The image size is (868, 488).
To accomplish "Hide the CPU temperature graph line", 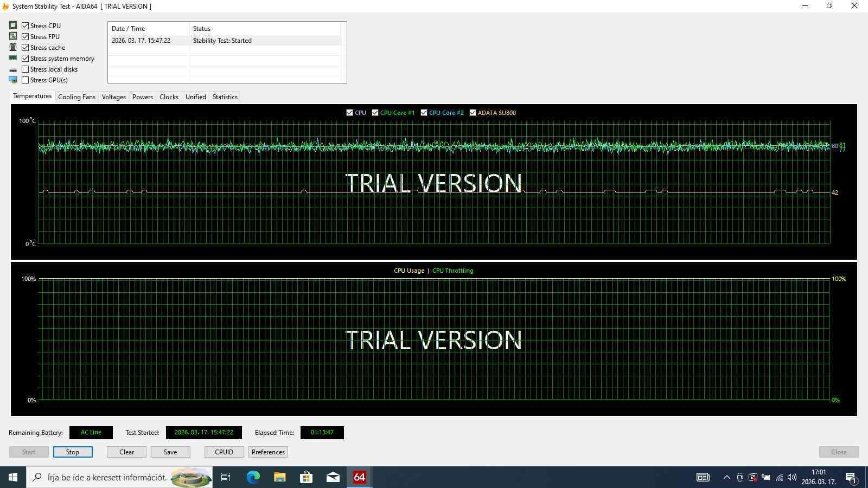I will click(349, 113).
